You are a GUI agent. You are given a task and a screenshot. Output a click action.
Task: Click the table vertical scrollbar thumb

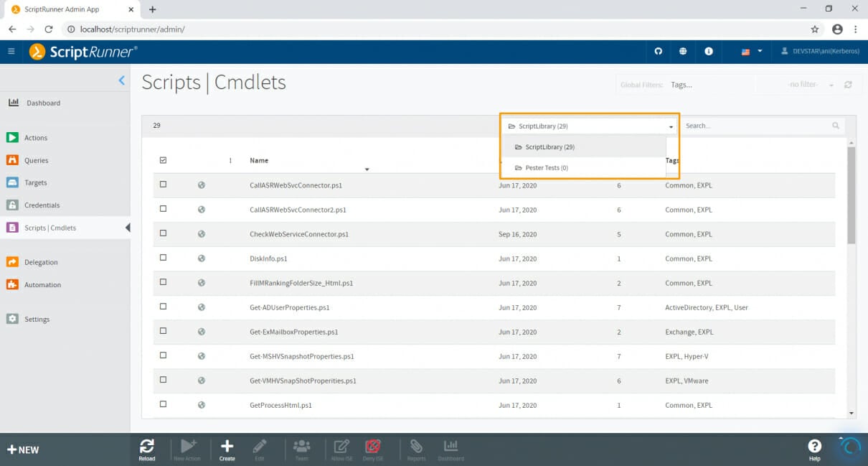[852, 195]
